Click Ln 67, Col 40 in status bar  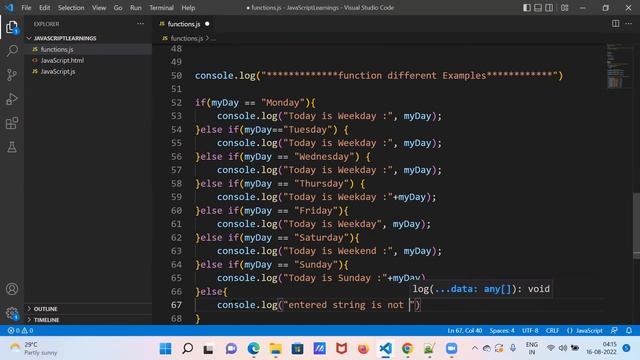click(464, 331)
